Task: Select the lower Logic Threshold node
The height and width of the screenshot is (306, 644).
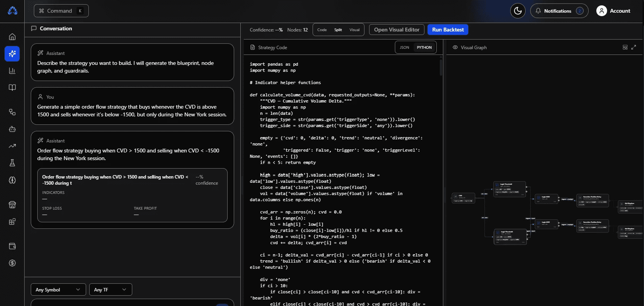Action: [510, 237]
